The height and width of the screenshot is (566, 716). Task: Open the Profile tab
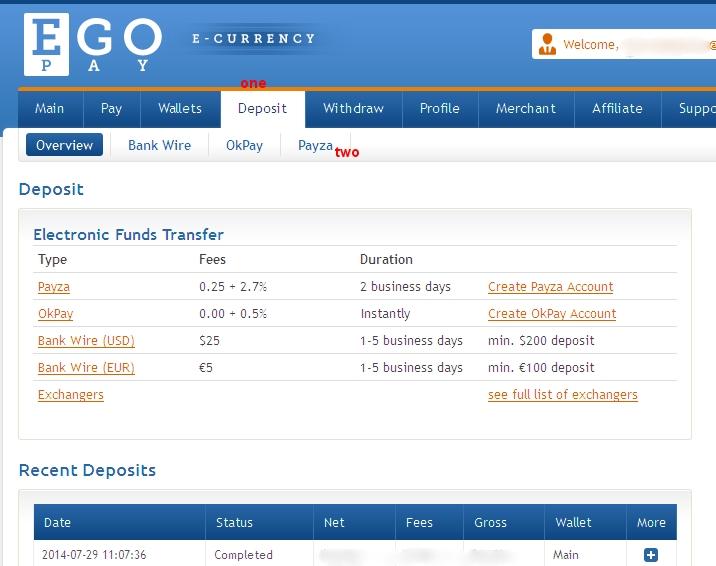[440, 109]
